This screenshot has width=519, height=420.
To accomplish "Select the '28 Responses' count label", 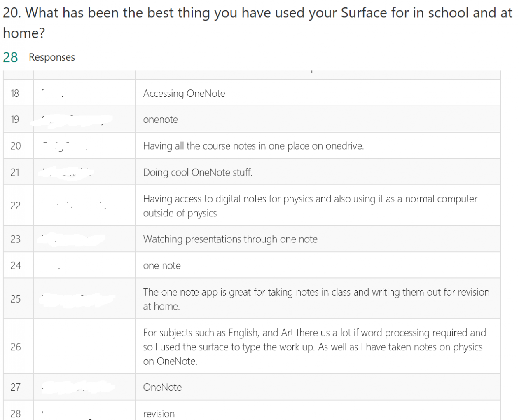I will [x=39, y=57].
